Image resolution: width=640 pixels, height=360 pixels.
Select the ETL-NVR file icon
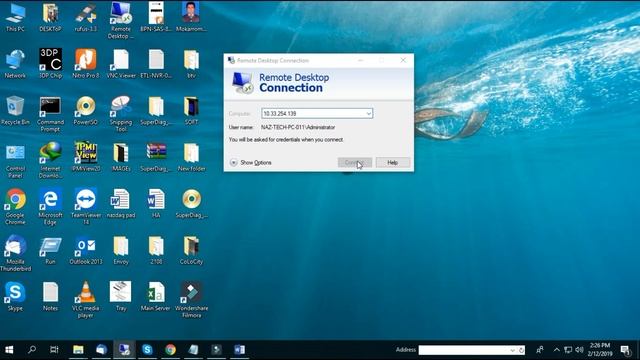(x=156, y=64)
